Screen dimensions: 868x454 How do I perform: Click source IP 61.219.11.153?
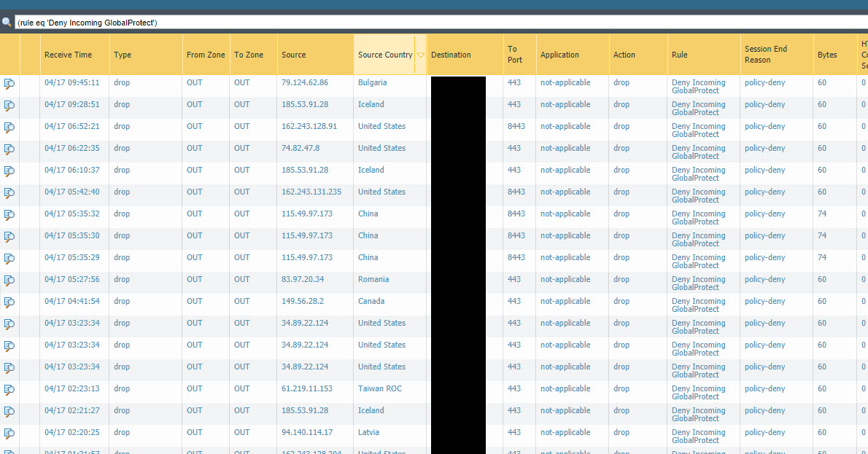[306, 388]
